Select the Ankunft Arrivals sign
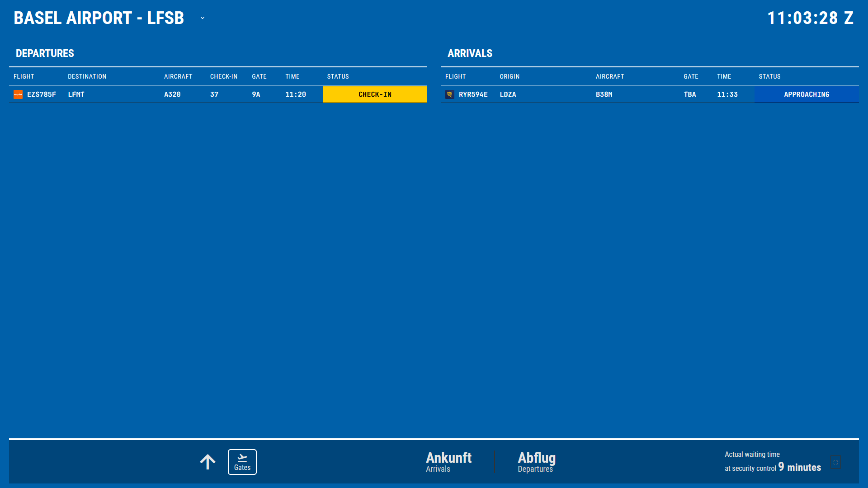This screenshot has height=488, width=868. tap(448, 462)
